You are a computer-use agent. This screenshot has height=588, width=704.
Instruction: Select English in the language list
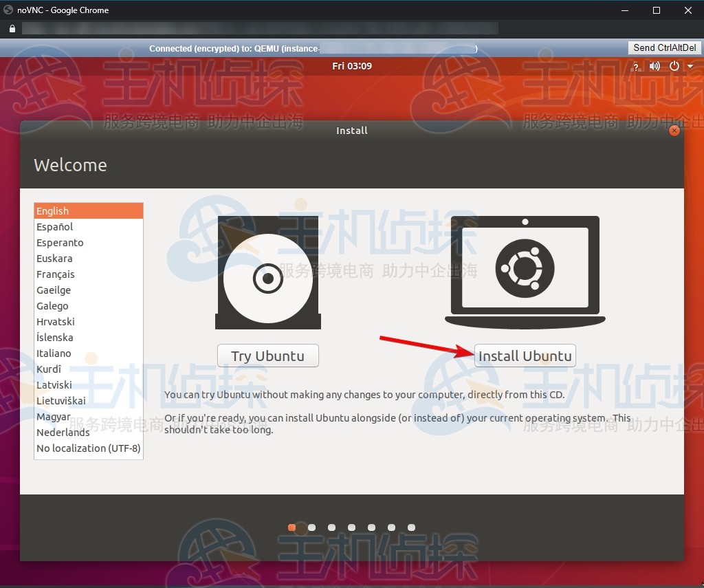(53, 211)
